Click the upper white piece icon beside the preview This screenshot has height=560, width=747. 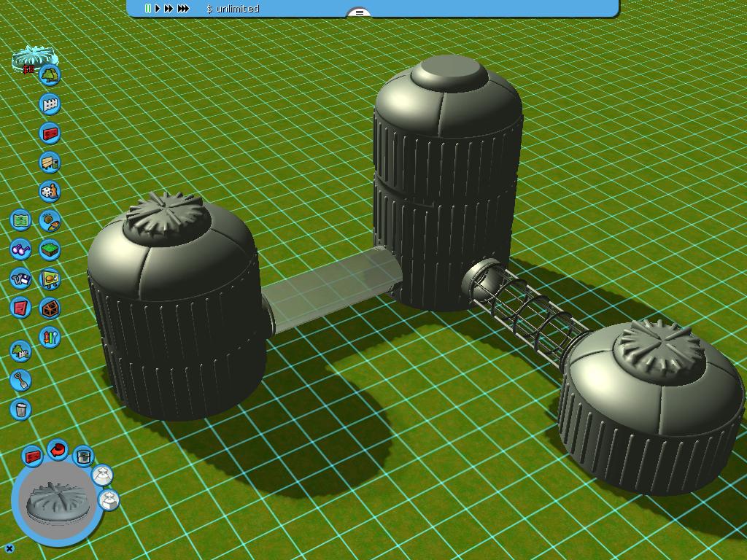click(102, 474)
